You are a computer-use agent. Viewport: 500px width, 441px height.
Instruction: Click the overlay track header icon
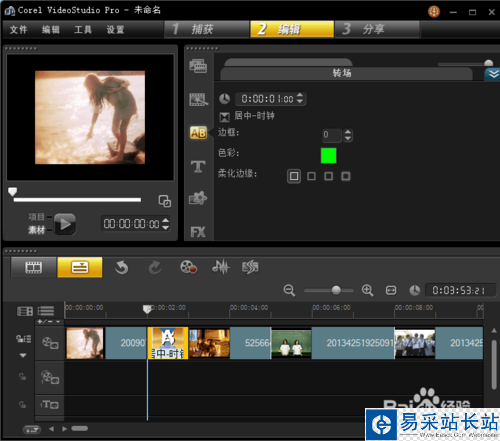tap(50, 377)
